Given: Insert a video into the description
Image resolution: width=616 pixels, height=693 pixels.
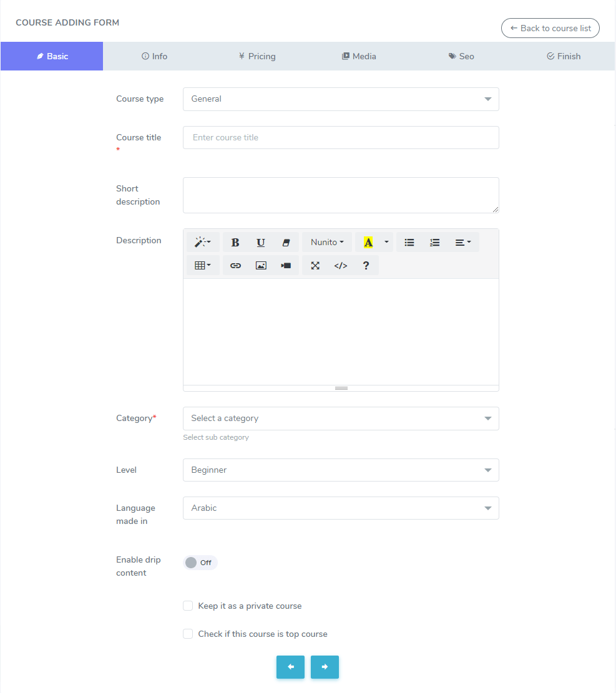Looking at the screenshot, I should pos(286,265).
